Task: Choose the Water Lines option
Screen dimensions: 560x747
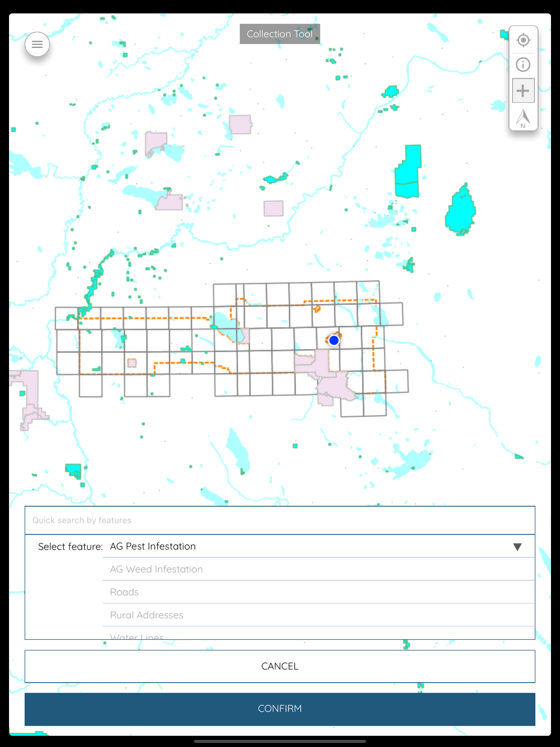Action: pyautogui.click(x=319, y=634)
